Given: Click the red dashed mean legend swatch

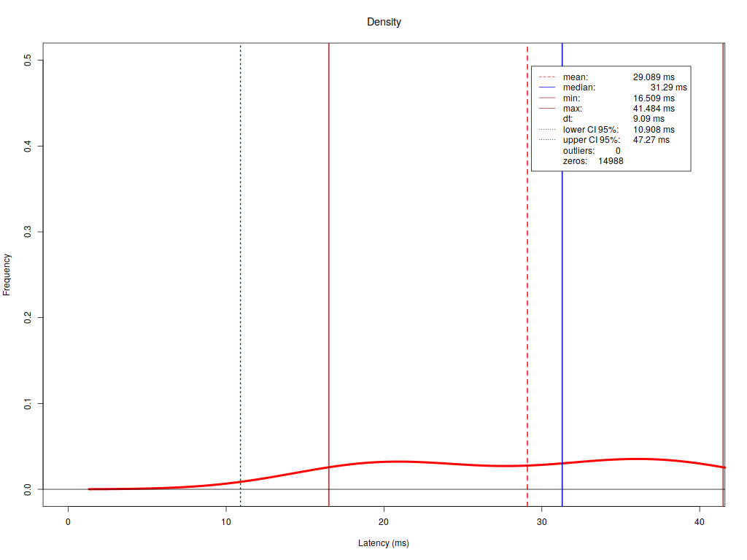Looking at the screenshot, I should click(547, 77).
